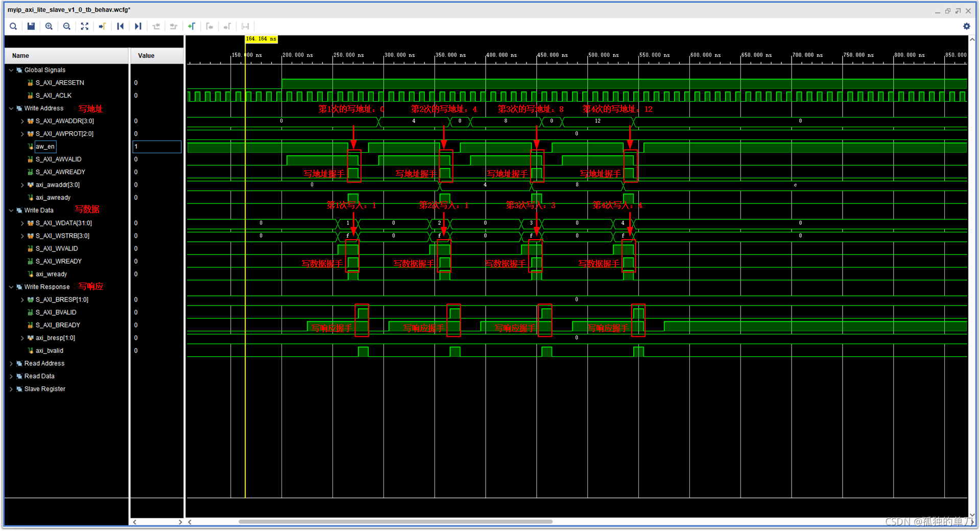Select the axi_wready signal
Image resolution: width=980 pixels, height=531 pixels.
pos(51,274)
